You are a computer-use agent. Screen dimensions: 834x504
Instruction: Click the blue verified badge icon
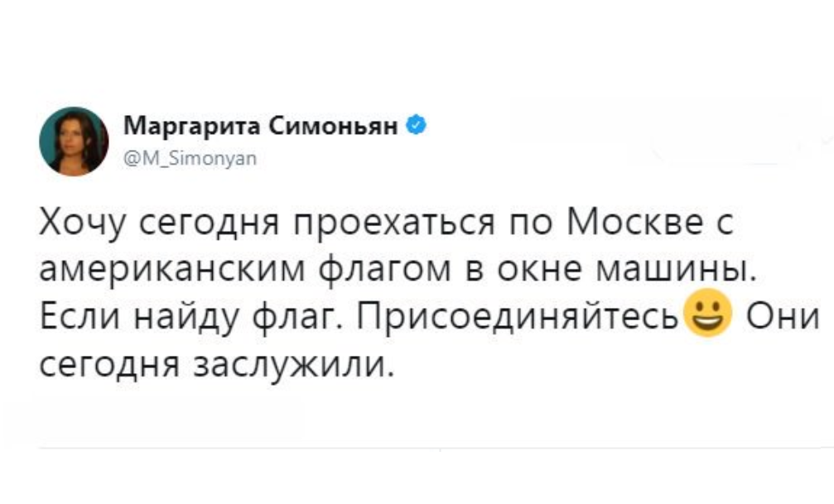coord(419,126)
